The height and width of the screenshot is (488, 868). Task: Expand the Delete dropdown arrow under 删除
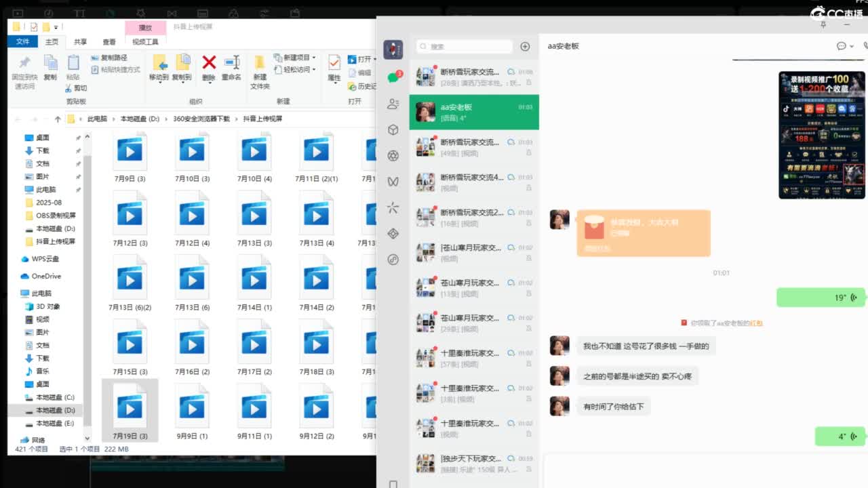tap(209, 82)
